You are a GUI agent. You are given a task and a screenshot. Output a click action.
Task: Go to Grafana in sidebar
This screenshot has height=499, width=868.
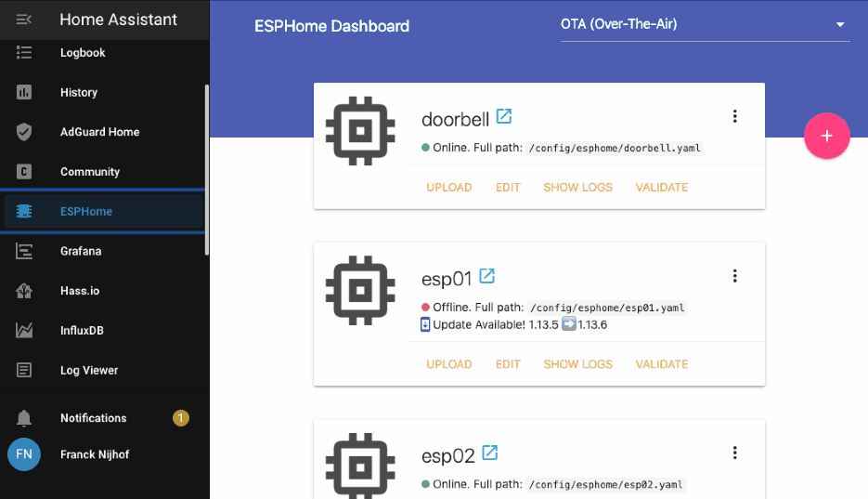[81, 251]
